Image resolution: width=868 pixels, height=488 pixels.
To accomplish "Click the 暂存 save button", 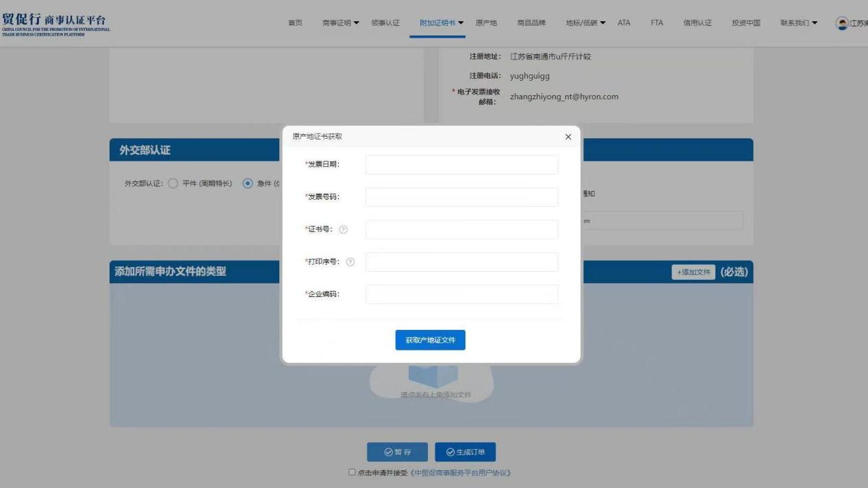I will 397,452.
